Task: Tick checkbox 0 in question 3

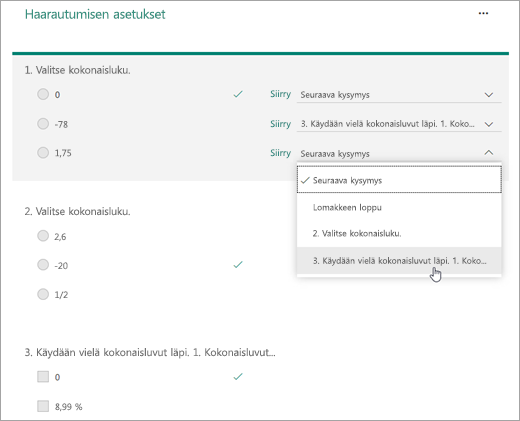Action: pyautogui.click(x=43, y=377)
